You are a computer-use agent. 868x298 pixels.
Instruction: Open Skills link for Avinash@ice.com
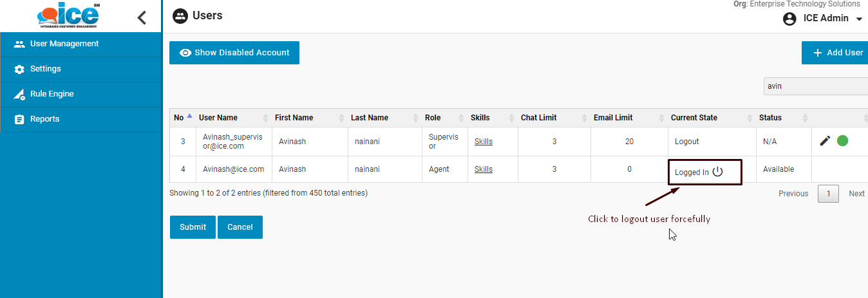tap(483, 169)
